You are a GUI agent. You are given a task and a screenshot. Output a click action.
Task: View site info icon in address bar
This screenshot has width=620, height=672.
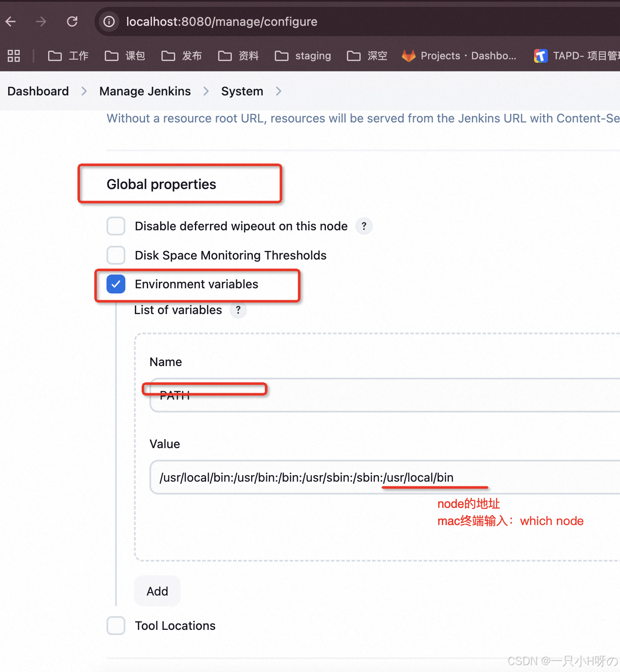[x=109, y=21]
